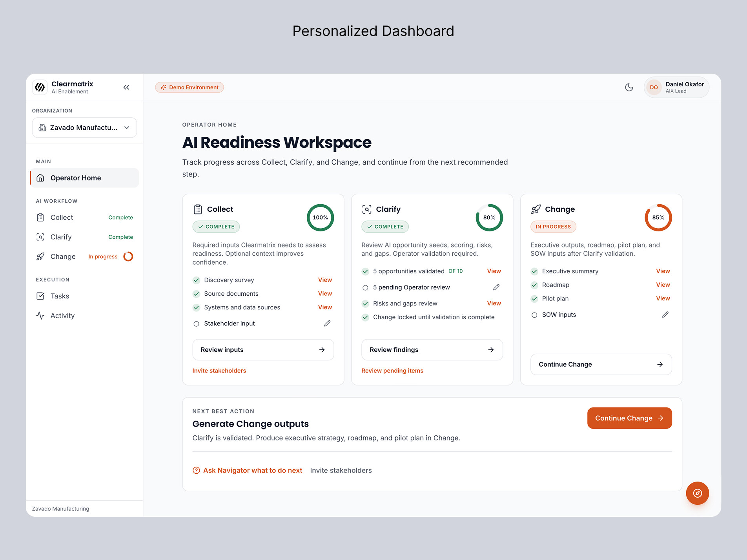Click the Review findings button

click(x=432, y=350)
